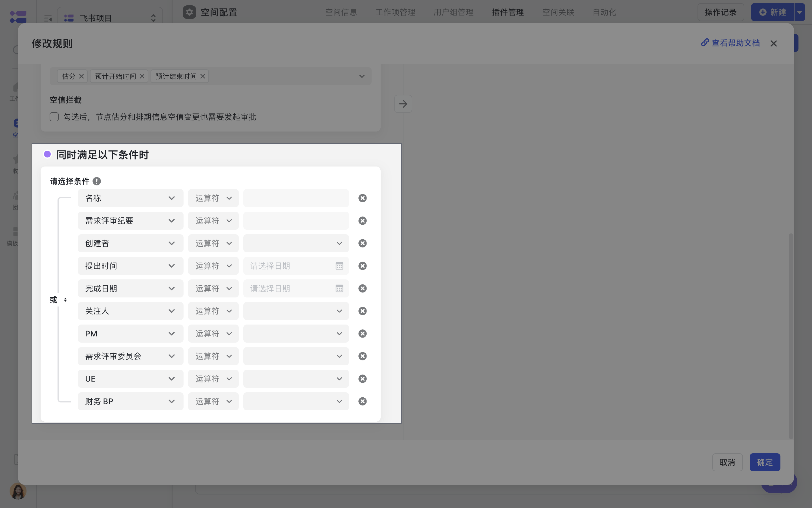
Task: Remove the PM condition row
Action: click(362, 334)
